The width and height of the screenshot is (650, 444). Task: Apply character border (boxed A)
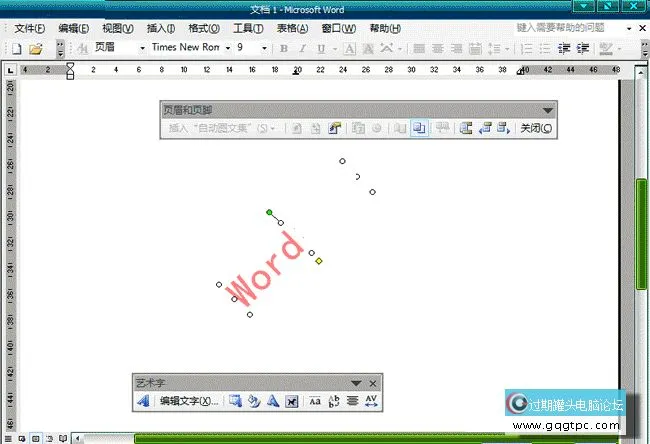(x=349, y=49)
